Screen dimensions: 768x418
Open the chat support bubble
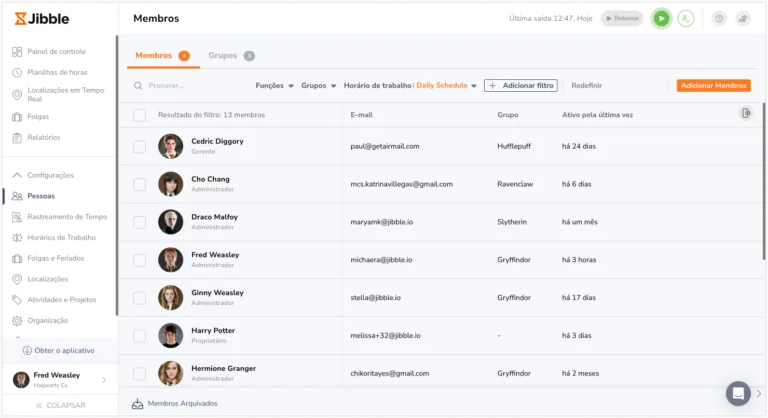coord(738,393)
